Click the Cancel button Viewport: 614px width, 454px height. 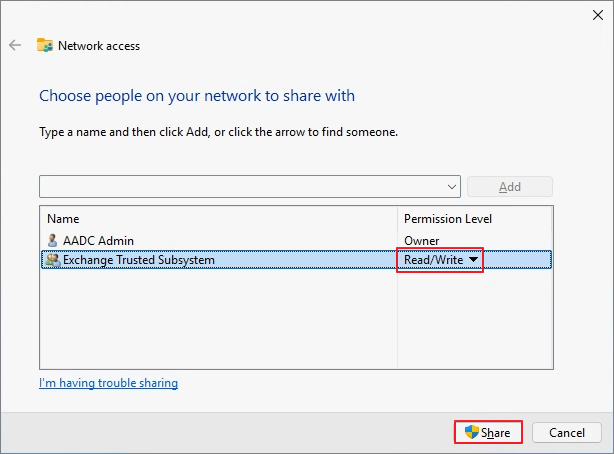pos(567,432)
